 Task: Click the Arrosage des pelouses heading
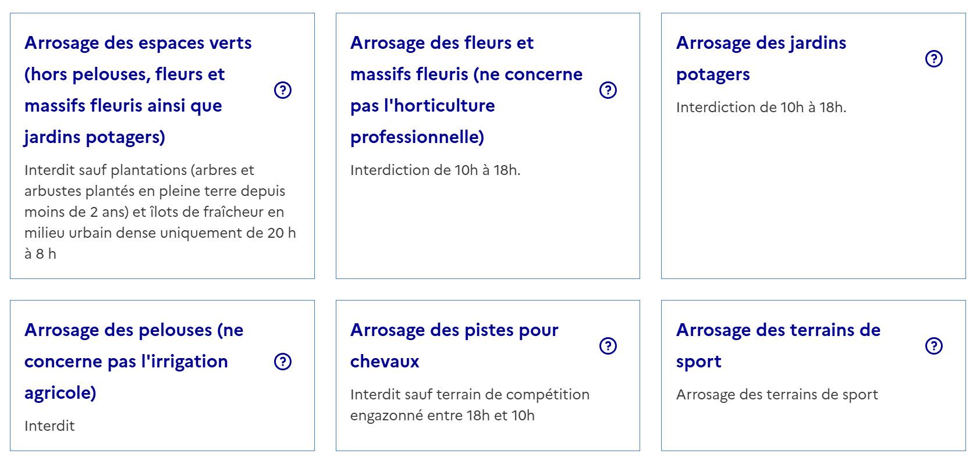134,362
